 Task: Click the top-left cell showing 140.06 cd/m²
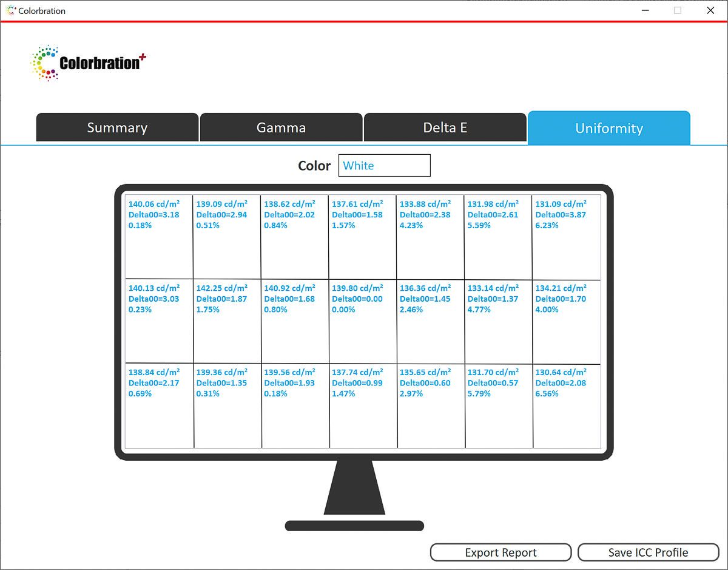pos(159,237)
